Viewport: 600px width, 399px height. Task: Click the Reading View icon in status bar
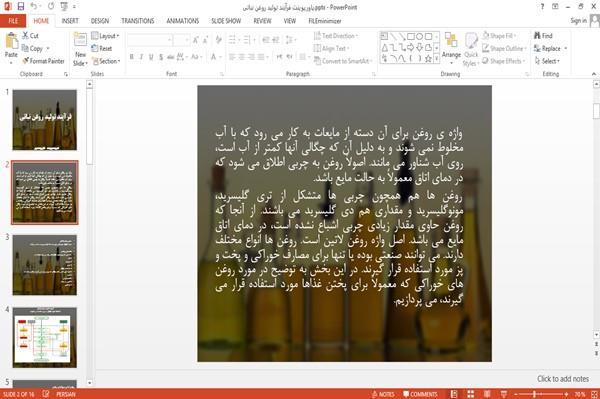(487, 394)
